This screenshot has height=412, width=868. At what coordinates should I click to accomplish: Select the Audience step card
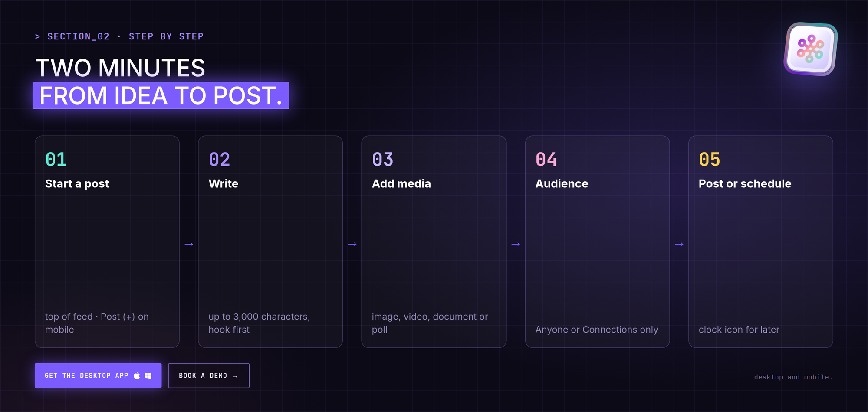click(598, 242)
